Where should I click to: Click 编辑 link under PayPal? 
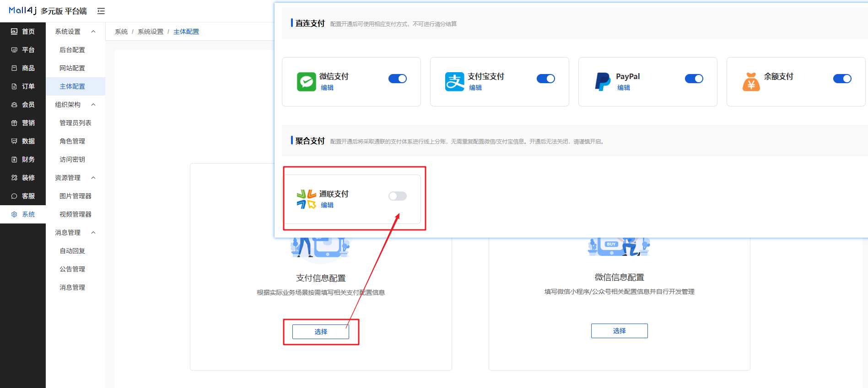(x=624, y=88)
